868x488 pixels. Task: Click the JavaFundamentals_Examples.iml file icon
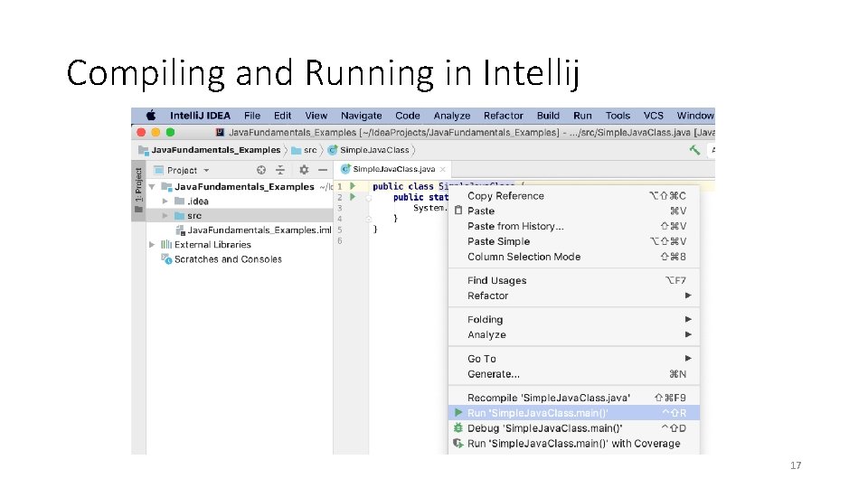(x=180, y=230)
